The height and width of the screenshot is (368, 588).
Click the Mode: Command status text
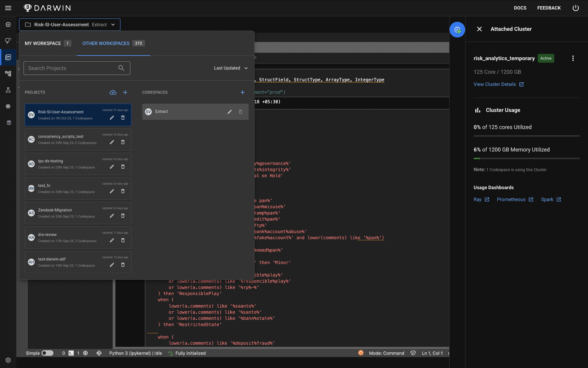coord(386,353)
